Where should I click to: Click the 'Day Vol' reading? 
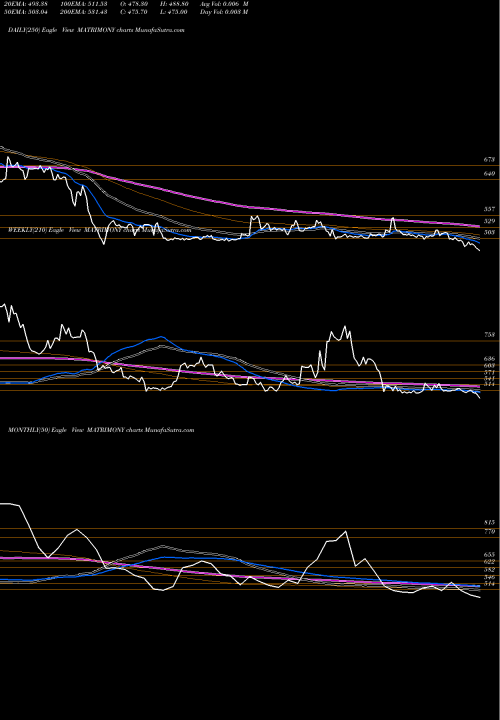pyautogui.click(x=224, y=12)
